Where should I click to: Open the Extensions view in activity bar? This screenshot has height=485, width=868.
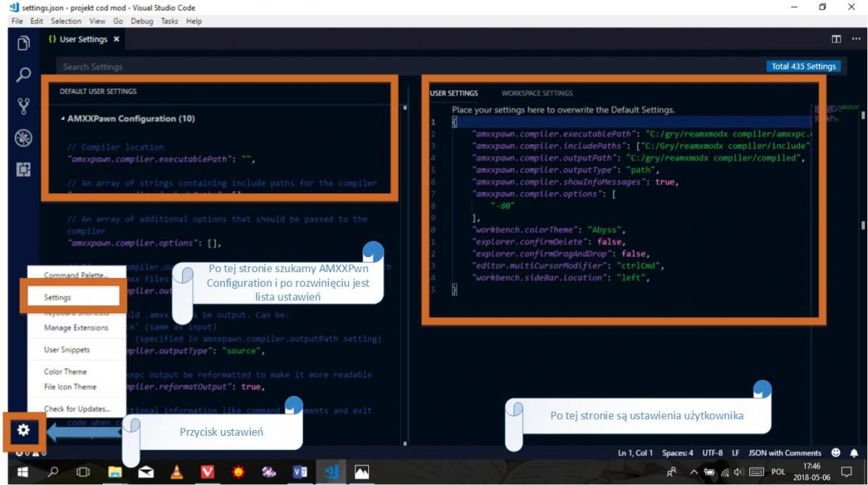point(24,170)
